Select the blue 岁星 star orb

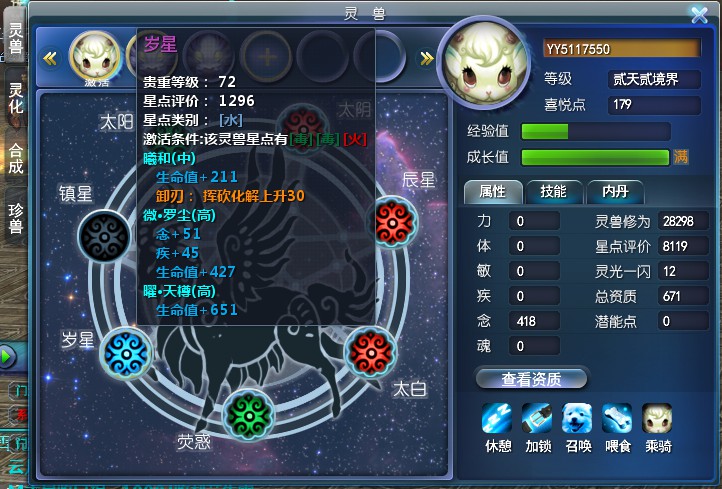[x=126, y=354]
